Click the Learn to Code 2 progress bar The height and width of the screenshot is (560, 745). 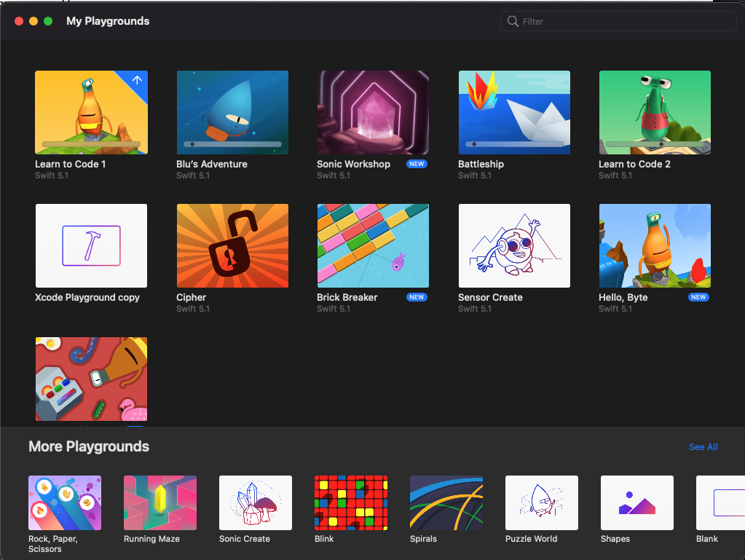pos(655,144)
